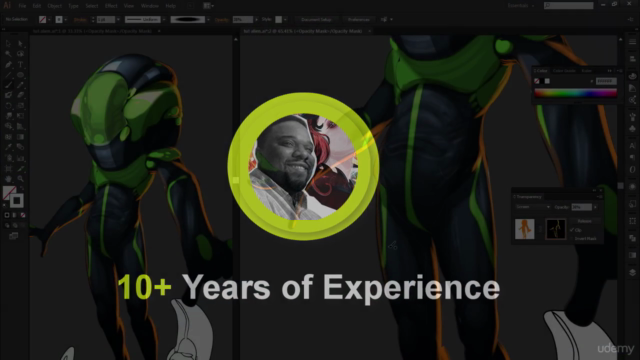Viewport: 640px width, 360px height.
Task: Select the Lasso tool
Action: (x=20, y=54)
